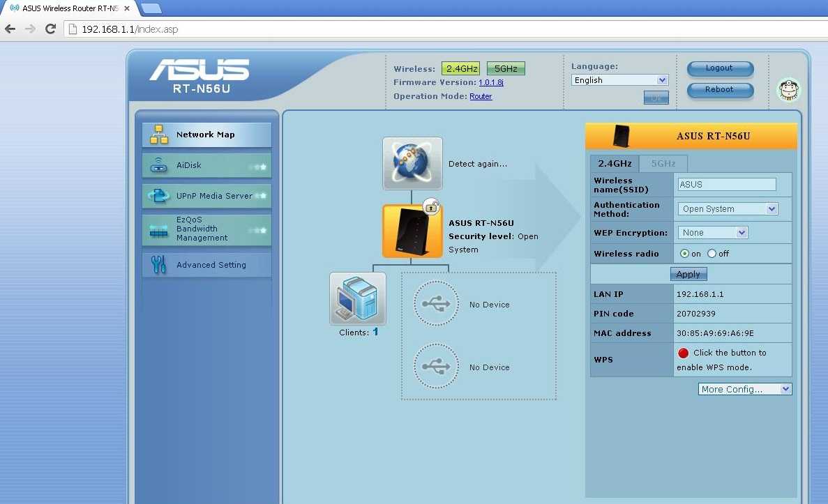
Task: Open the Authentication Method dropdown
Action: [727, 208]
